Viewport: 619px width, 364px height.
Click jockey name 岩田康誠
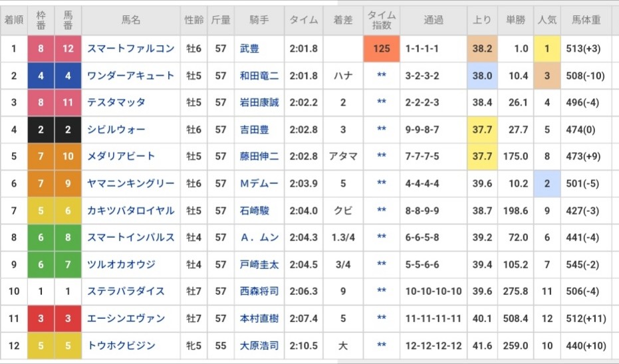[x=259, y=102]
